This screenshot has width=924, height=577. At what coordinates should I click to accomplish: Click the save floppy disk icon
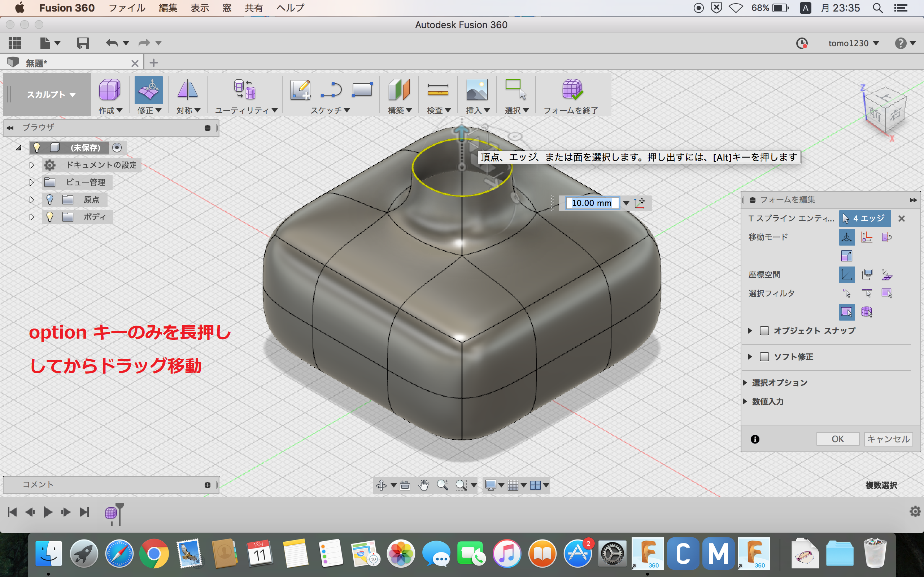click(83, 43)
